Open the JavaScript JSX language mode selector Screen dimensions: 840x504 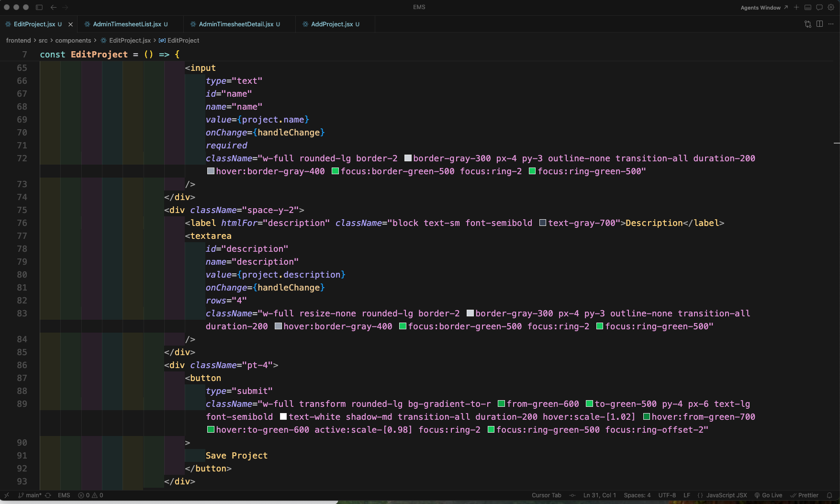pos(722,495)
